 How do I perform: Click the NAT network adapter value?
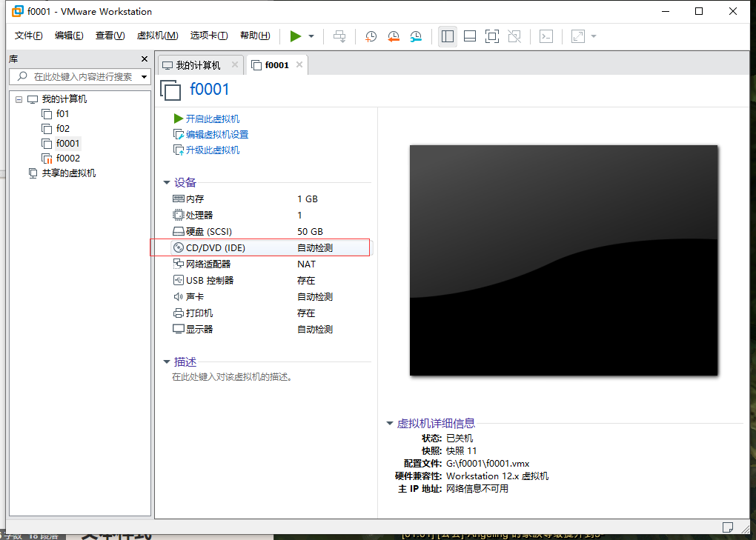306,264
